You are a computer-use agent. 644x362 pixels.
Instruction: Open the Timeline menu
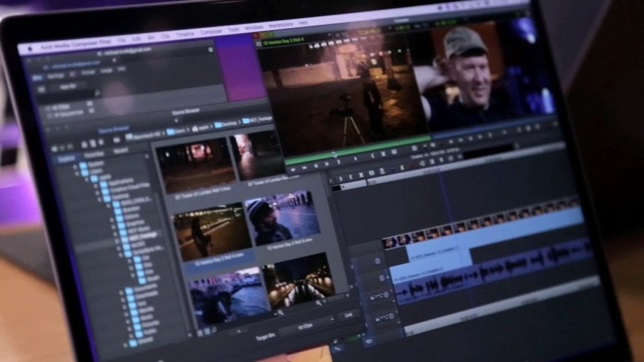185,35
